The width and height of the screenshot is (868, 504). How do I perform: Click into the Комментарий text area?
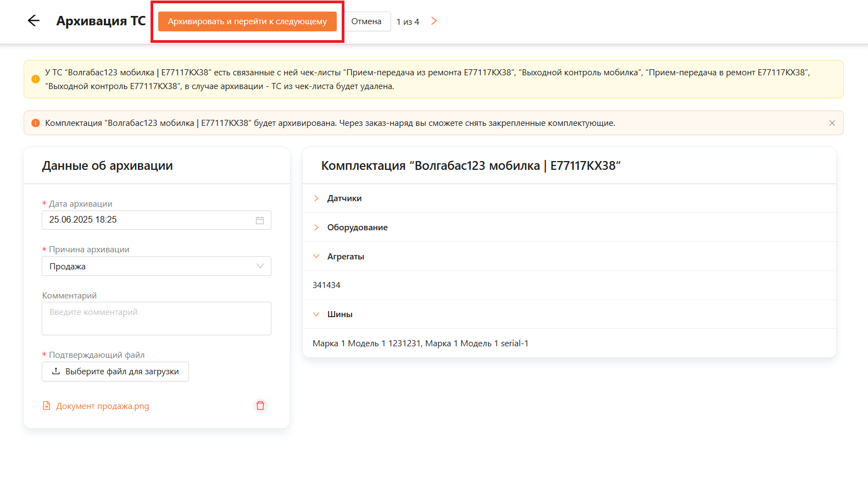pyautogui.click(x=156, y=318)
